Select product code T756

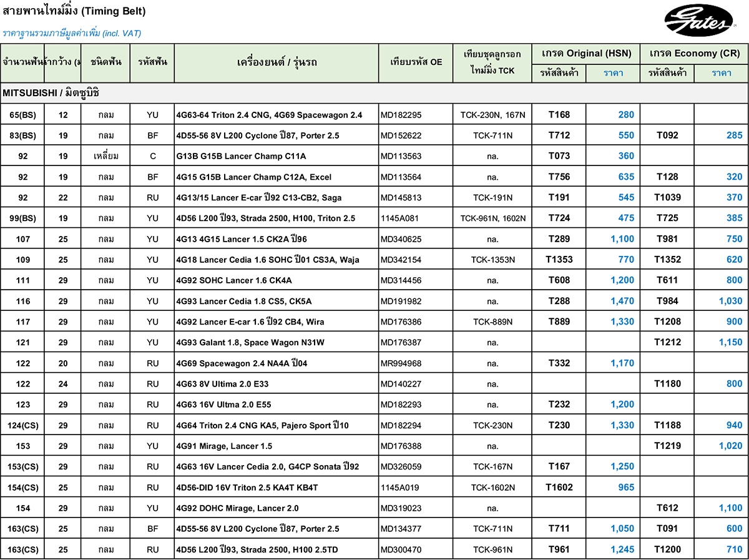point(559,177)
